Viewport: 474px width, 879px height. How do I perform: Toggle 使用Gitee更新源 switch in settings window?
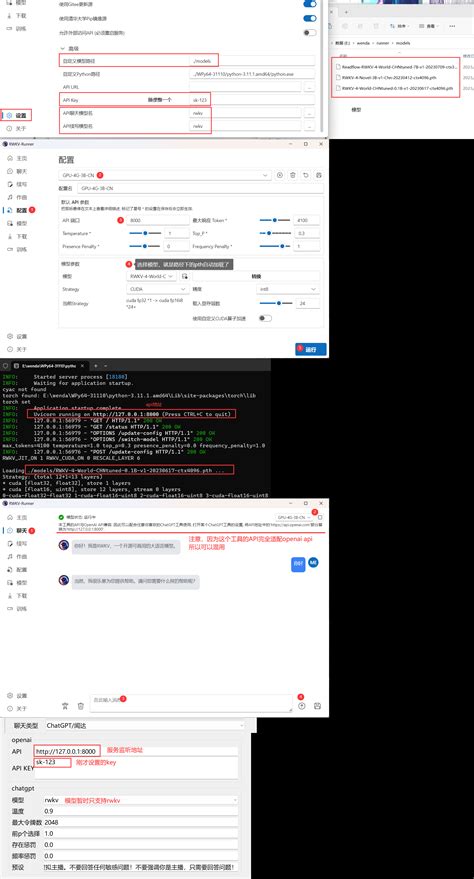(309, 4)
